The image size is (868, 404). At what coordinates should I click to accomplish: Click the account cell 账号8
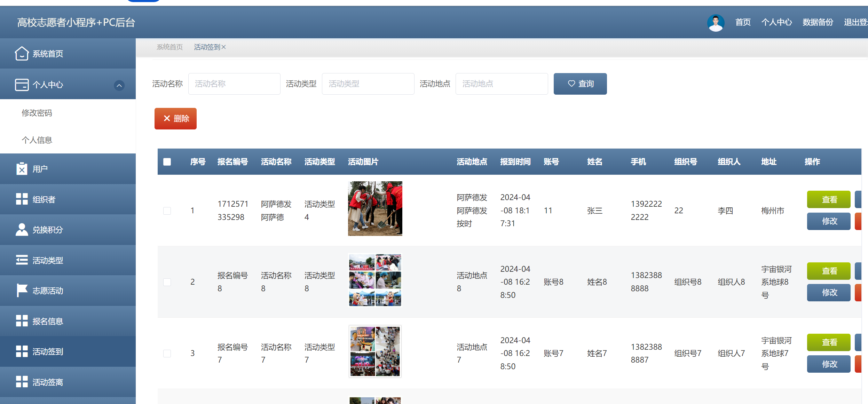pos(554,282)
